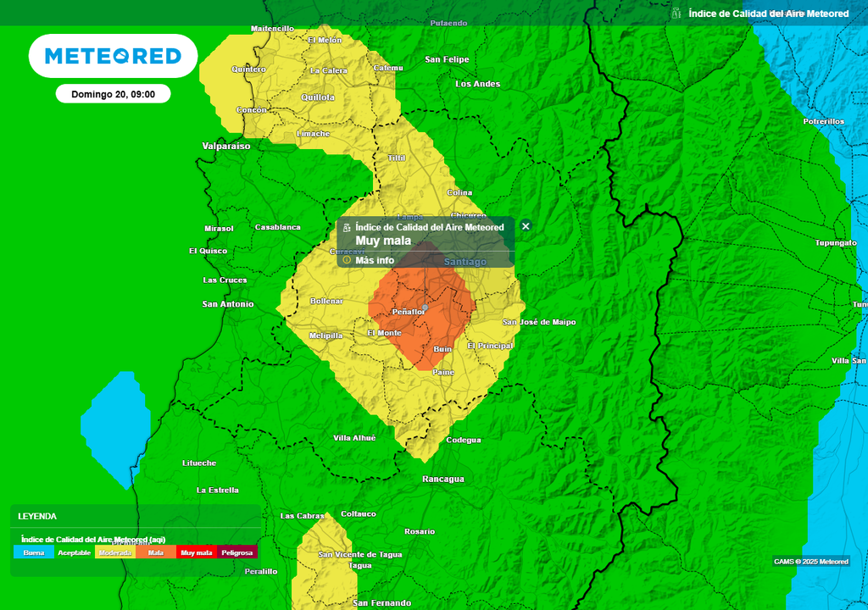Image resolution: width=868 pixels, height=610 pixels.
Task: Click the Coltauco label
Action: coord(359,513)
